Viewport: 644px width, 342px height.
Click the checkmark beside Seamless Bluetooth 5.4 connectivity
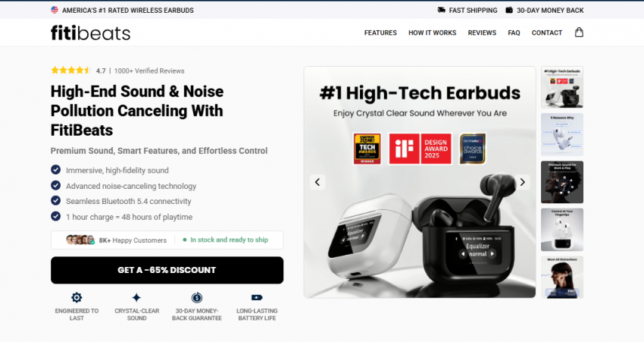click(55, 201)
